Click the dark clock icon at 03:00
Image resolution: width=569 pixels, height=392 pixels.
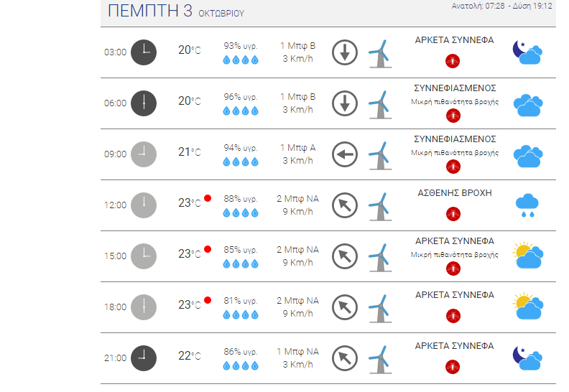click(144, 52)
